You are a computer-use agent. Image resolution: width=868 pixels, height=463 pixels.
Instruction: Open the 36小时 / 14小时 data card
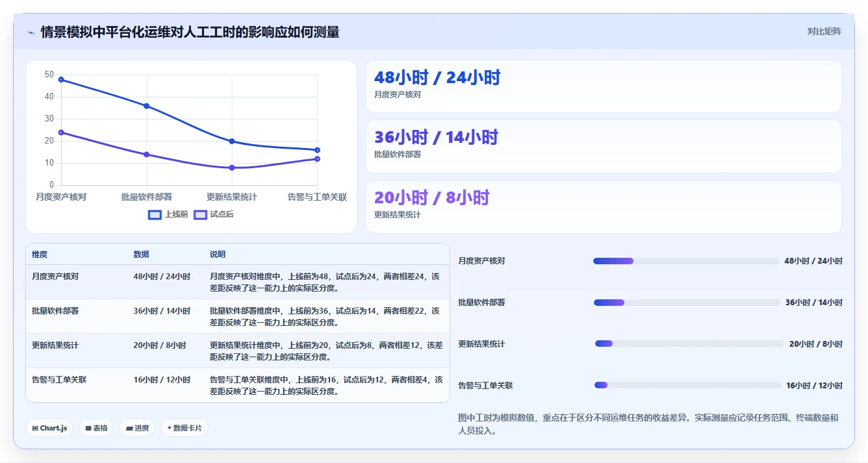point(604,146)
